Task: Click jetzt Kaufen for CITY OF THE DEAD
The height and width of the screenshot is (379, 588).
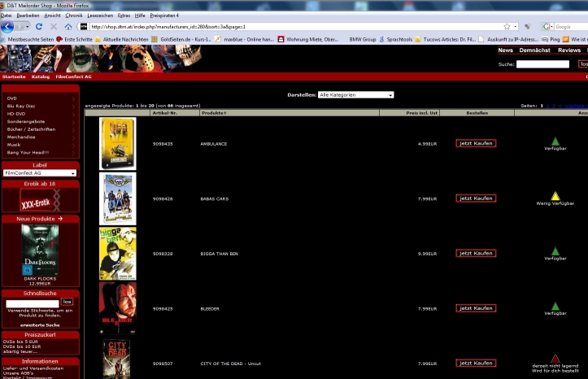Action: (x=476, y=363)
